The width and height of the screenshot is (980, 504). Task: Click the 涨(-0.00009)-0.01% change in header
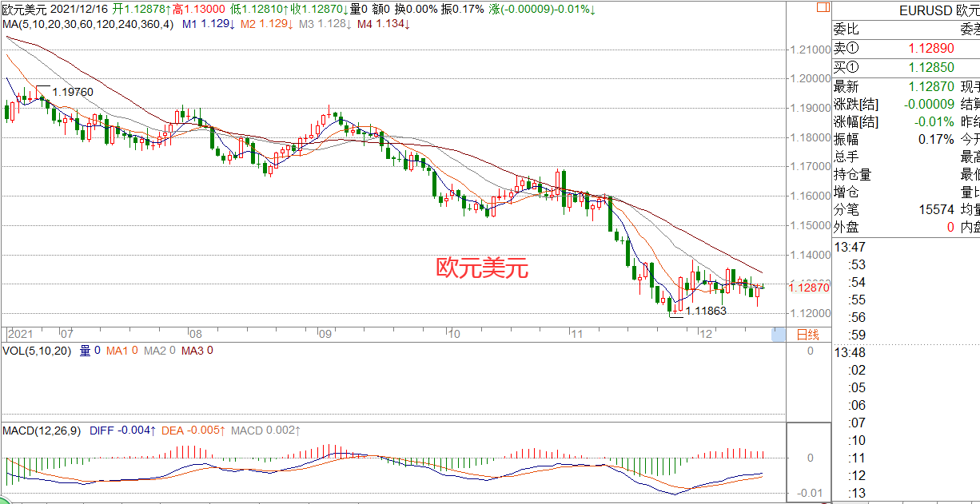[543, 10]
